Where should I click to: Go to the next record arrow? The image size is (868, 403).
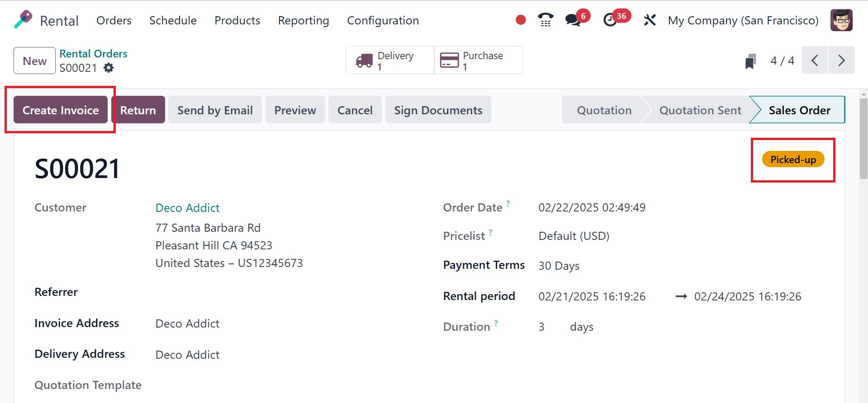point(841,60)
